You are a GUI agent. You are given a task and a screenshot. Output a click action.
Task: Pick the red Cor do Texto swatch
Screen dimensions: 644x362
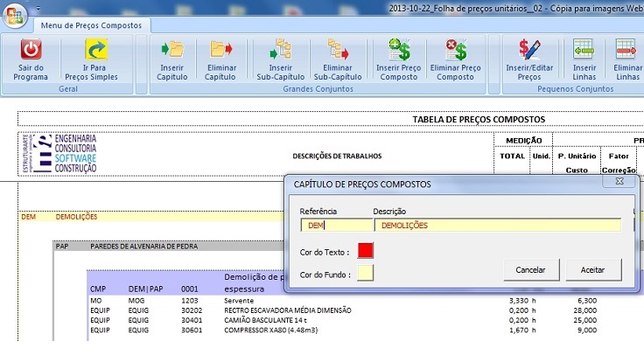[365, 251]
